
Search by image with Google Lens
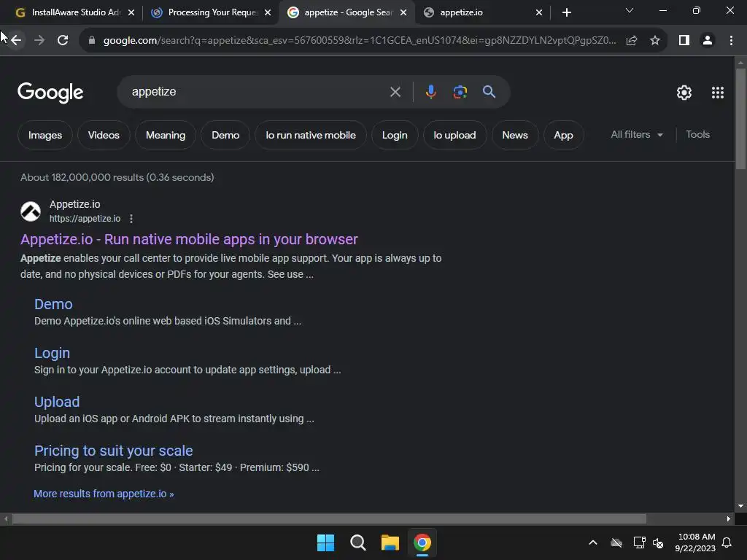tap(460, 91)
